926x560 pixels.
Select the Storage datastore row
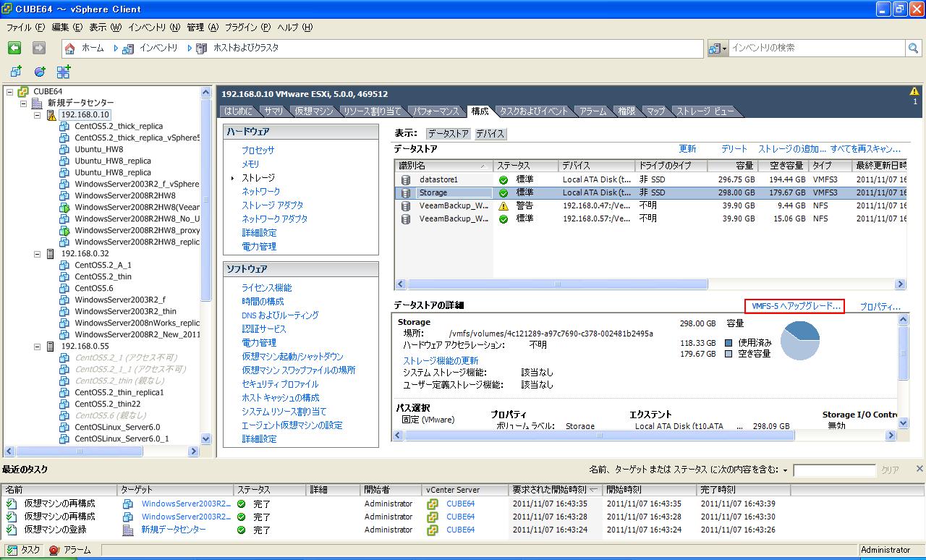pyautogui.click(x=650, y=192)
